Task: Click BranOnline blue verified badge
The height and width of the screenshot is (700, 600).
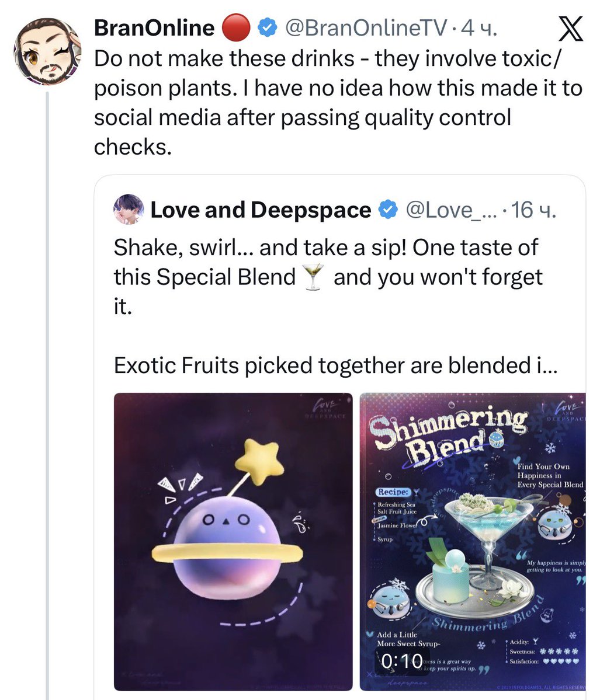Action: coord(268,28)
